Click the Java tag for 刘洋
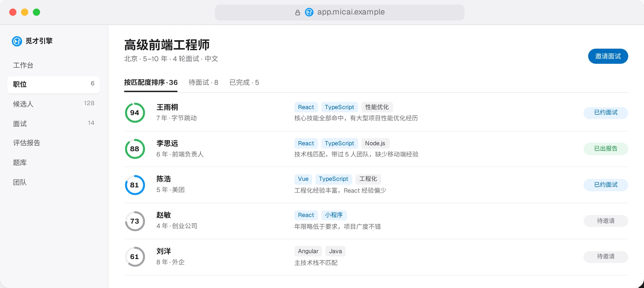 click(x=335, y=251)
